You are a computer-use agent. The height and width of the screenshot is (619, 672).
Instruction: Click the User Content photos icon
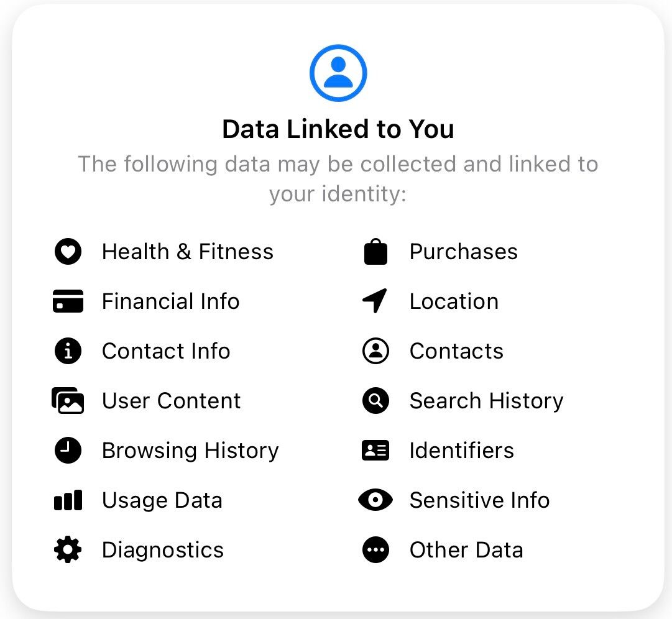point(68,401)
